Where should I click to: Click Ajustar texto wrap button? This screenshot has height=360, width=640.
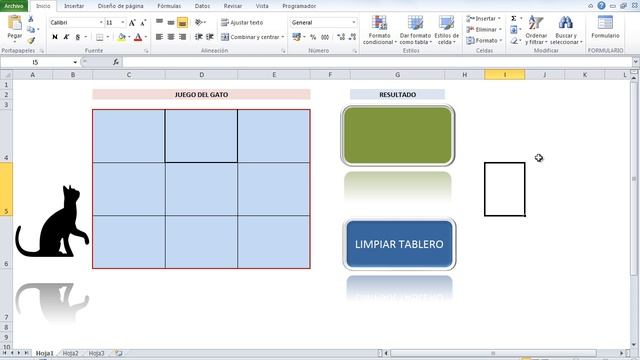(x=242, y=22)
